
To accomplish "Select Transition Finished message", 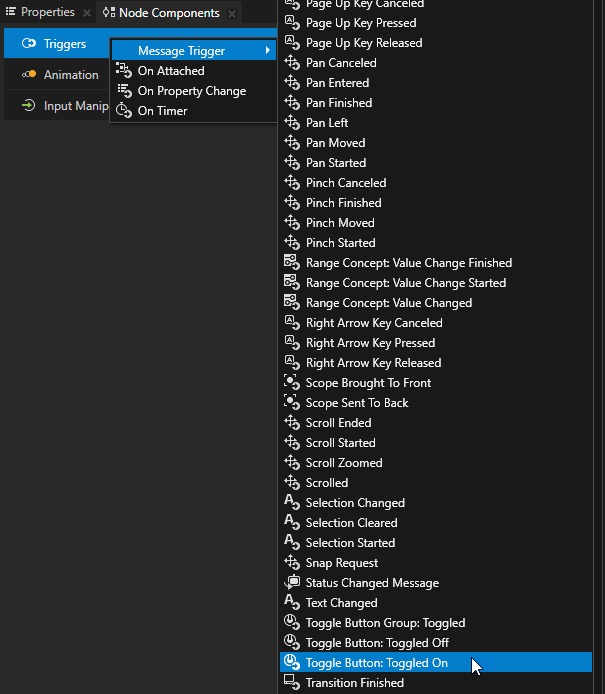I will [x=436, y=682].
